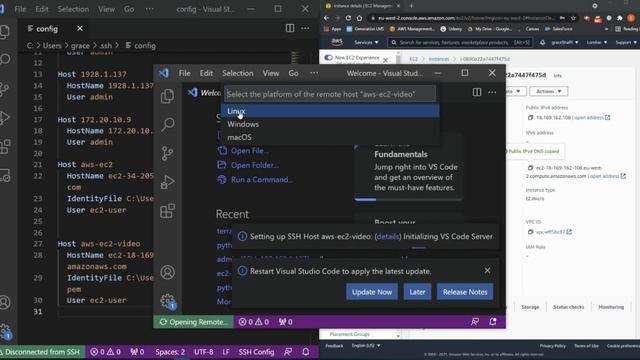Open the AWS Support dropdown
The image size is (640, 360).
[x=626, y=42]
